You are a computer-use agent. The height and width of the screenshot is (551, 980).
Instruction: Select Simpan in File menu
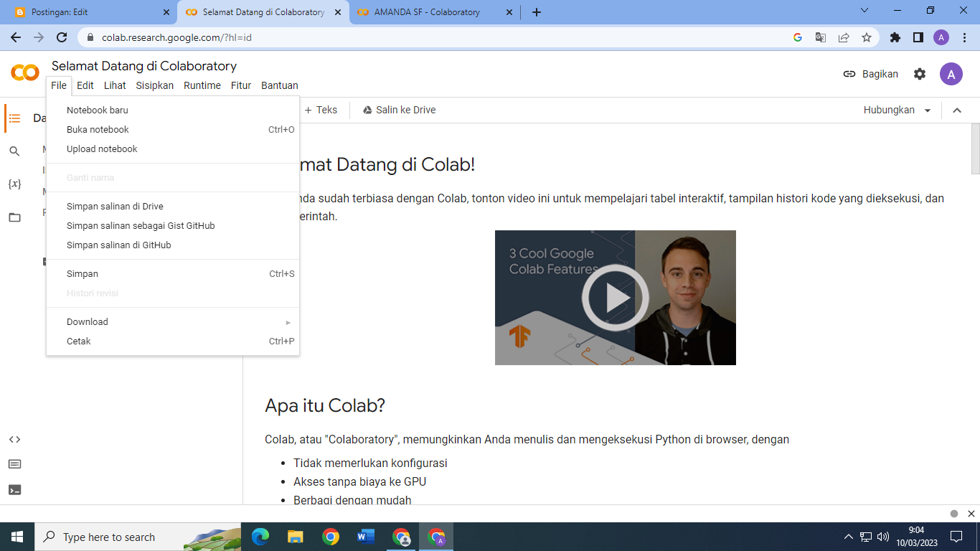pos(173,274)
